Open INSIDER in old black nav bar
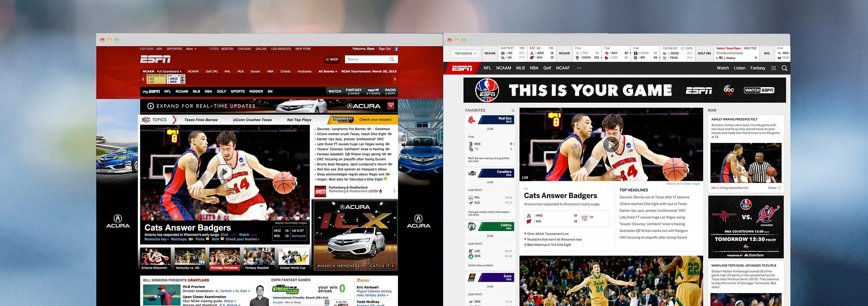This screenshot has width=868, height=306. 256,91
